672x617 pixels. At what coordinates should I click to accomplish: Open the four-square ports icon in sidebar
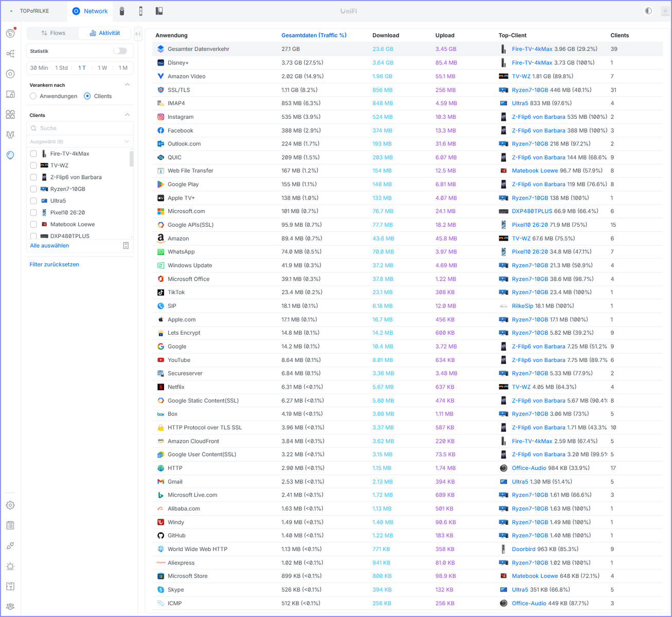pyautogui.click(x=10, y=115)
